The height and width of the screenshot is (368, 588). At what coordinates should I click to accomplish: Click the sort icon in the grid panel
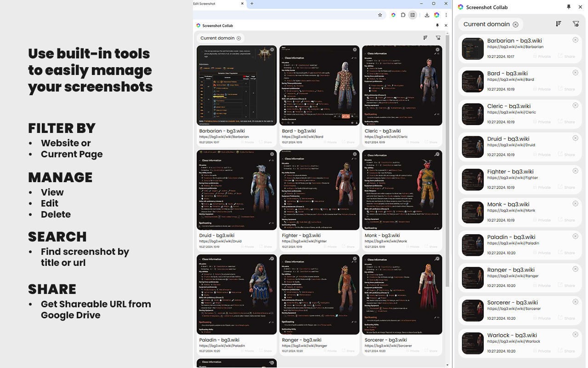(x=425, y=38)
